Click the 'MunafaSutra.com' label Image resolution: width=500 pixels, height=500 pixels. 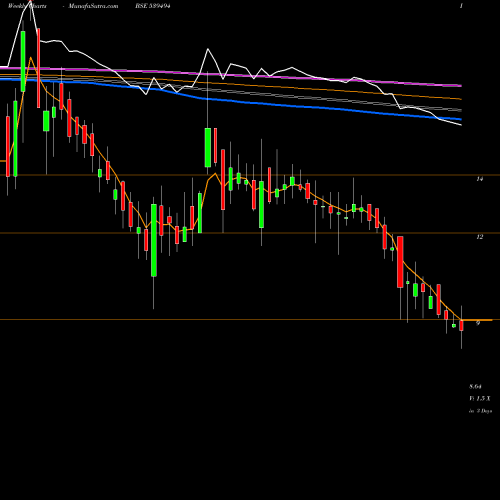coord(93,6)
